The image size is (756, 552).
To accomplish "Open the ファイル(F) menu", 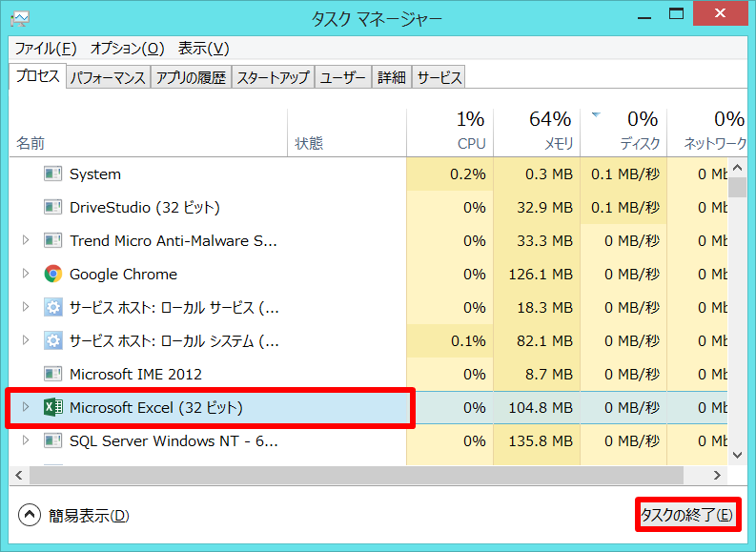I will click(46, 49).
